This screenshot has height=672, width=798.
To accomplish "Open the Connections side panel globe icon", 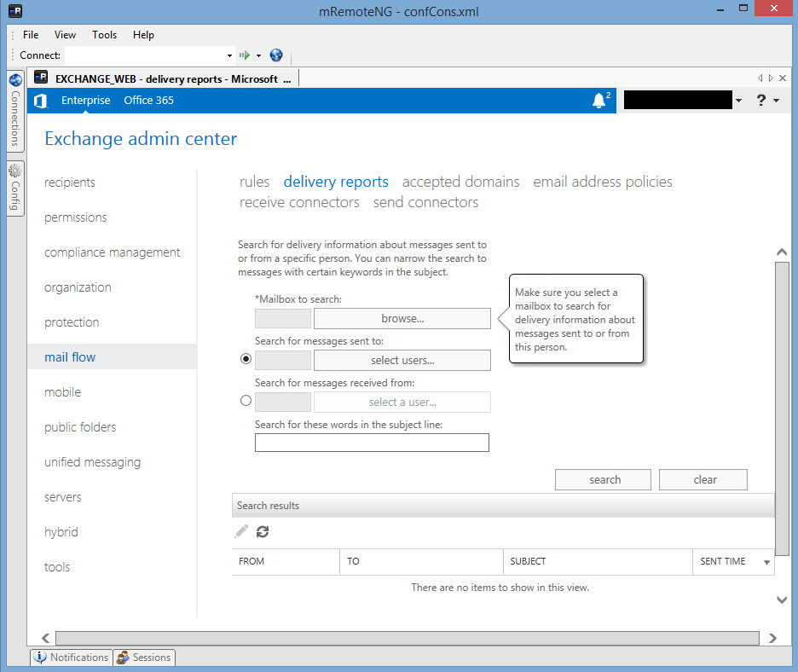I will 15,80.
